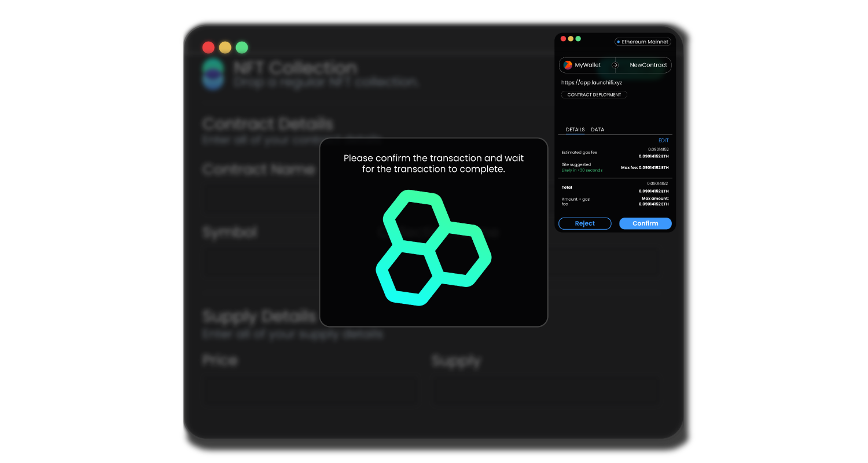Switch to the DATA tab

(x=597, y=130)
